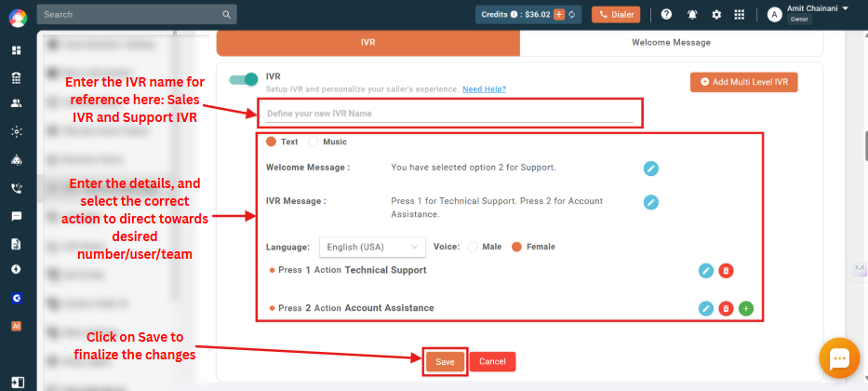Click the 'Owner' role badge
This screenshot has width=868, height=391.
pos(799,20)
